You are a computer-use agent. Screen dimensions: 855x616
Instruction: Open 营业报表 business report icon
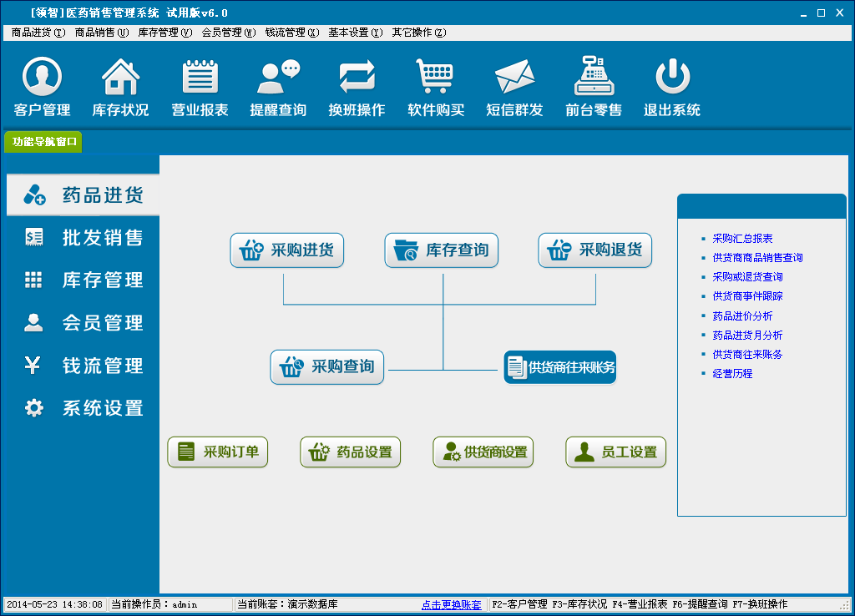coord(200,78)
